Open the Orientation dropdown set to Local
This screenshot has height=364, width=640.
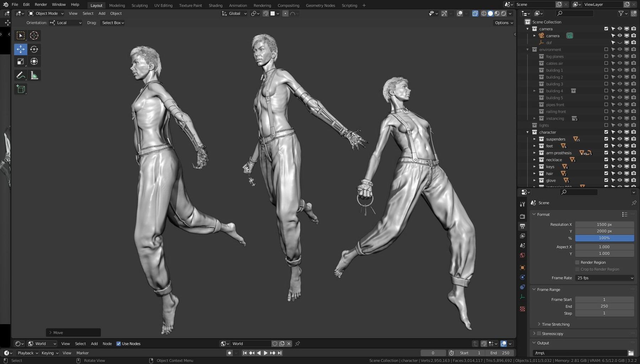[x=66, y=22]
